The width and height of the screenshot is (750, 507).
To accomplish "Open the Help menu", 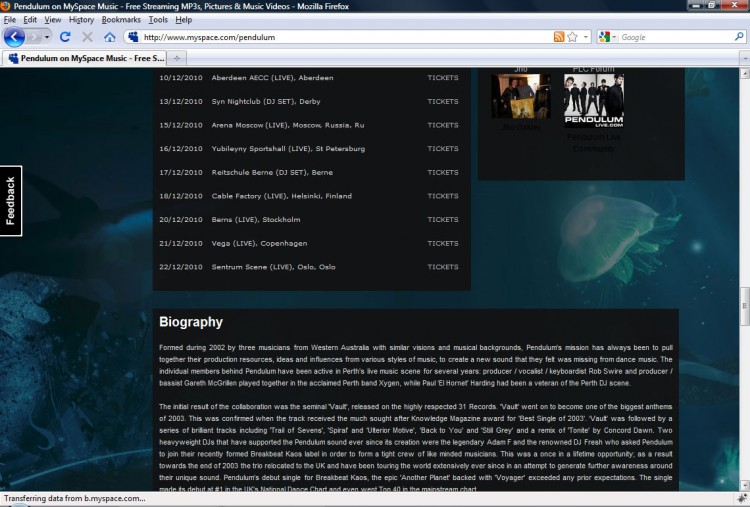I will [183, 20].
